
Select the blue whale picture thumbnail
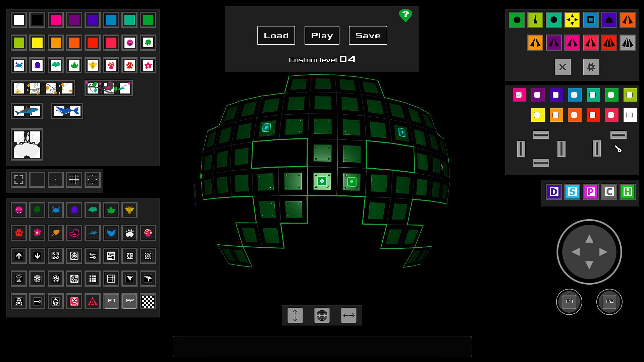(67, 111)
